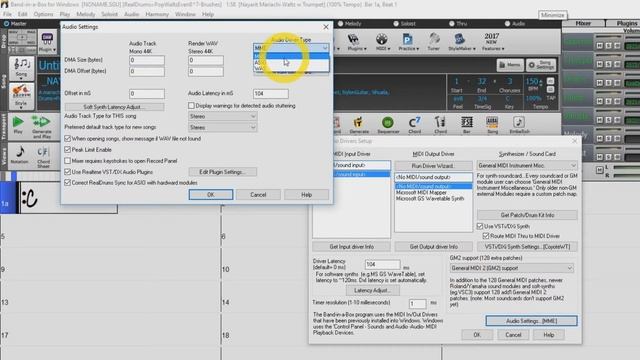The width and height of the screenshot is (640, 360).
Task: Start playback with the green Play button
Action: (x=18, y=125)
